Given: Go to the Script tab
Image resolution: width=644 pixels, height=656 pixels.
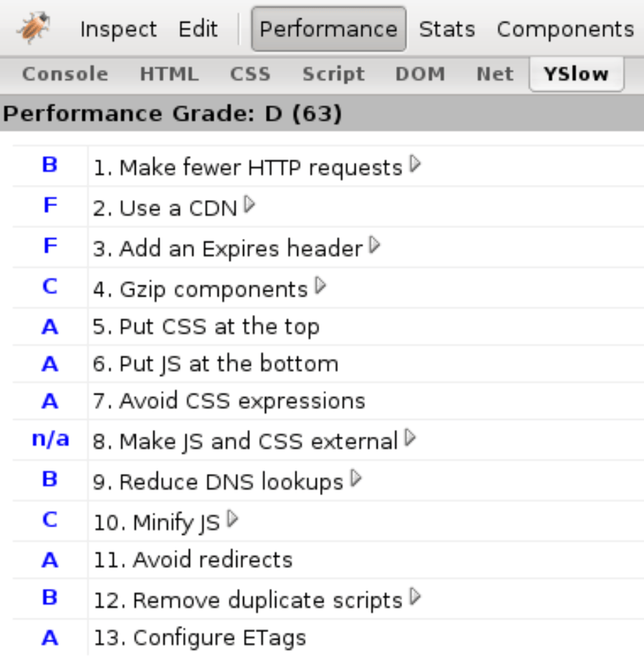Looking at the screenshot, I should pyautogui.click(x=334, y=74).
